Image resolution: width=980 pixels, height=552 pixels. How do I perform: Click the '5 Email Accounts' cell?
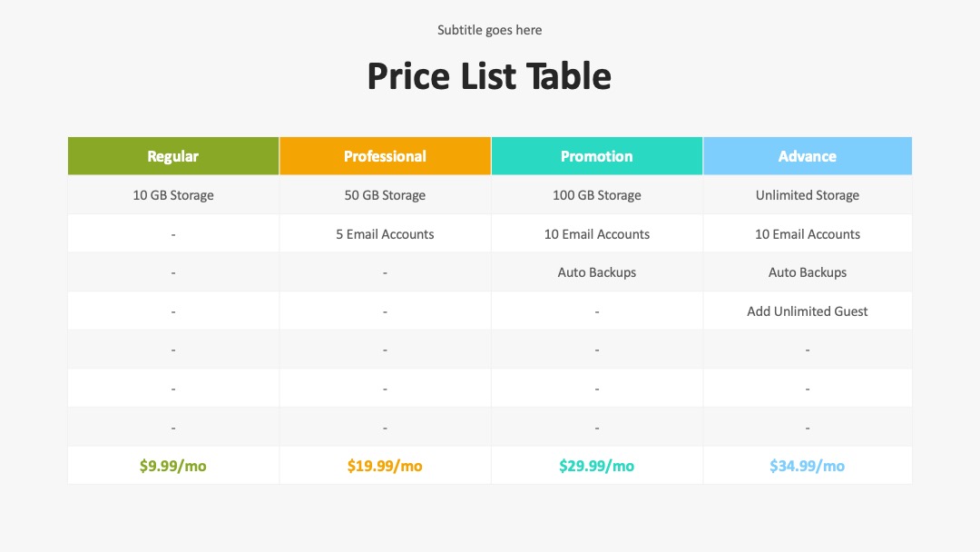click(x=385, y=234)
